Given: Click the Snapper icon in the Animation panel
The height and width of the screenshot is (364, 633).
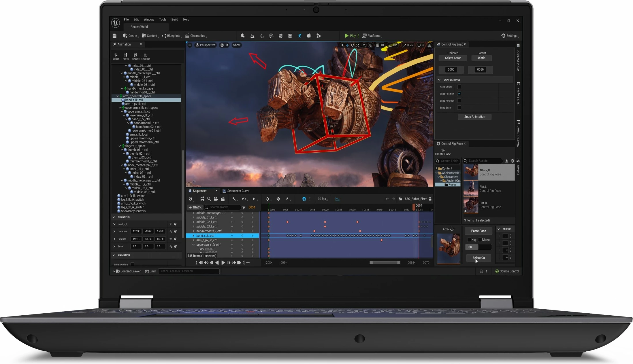Looking at the screenshot, I should pyautogui.click(x=146, y=56).
